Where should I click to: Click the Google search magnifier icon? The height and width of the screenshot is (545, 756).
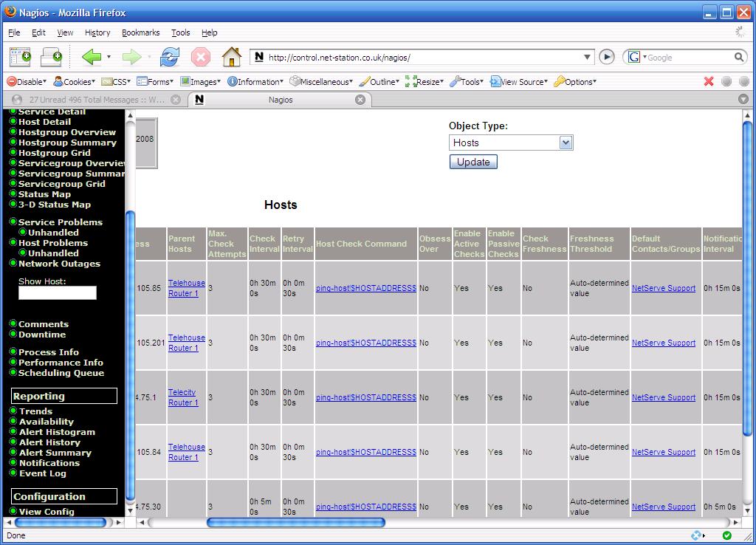(x=738, y=58)
